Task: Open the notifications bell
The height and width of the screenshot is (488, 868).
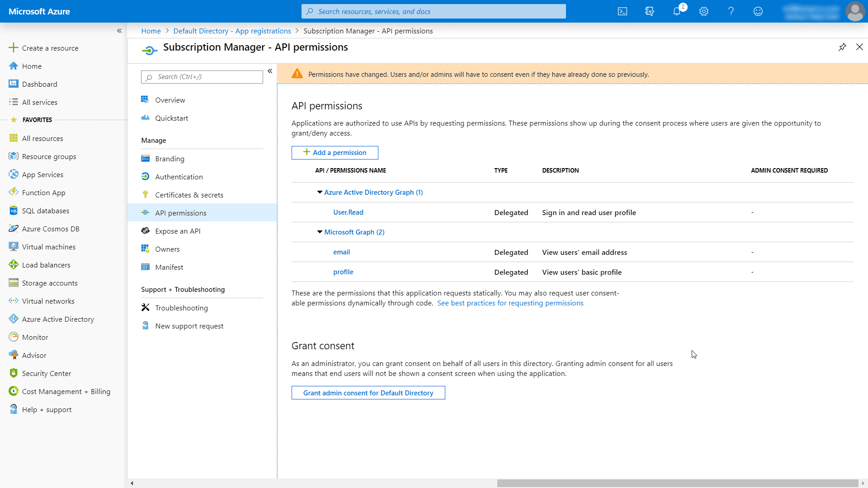Action: [677, 11]
